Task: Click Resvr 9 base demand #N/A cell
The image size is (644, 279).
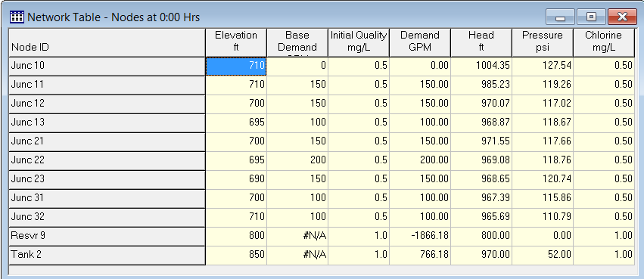Action: point(297,237)
